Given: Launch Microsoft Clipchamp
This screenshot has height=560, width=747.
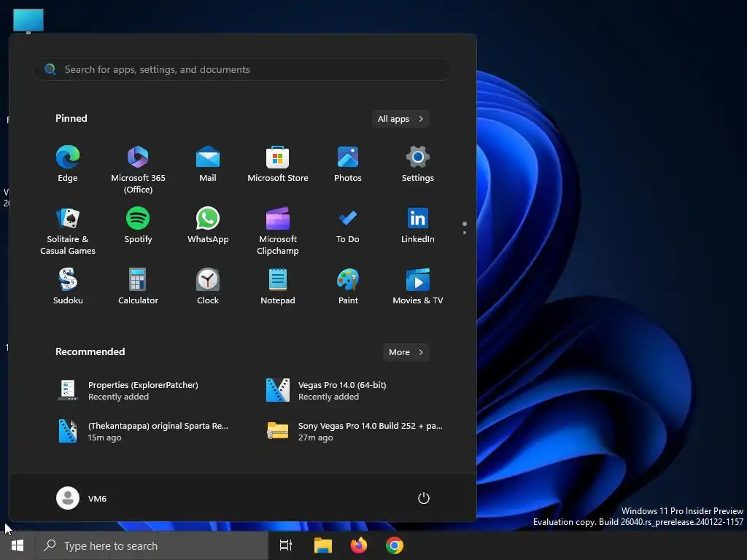Looking at the screenshot, I should click(278, 231).
